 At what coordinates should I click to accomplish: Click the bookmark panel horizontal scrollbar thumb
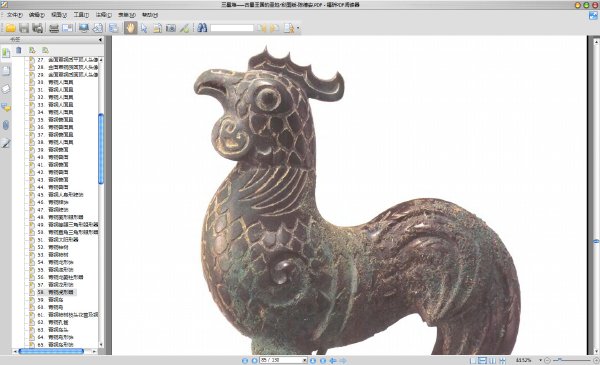point(51,351)
